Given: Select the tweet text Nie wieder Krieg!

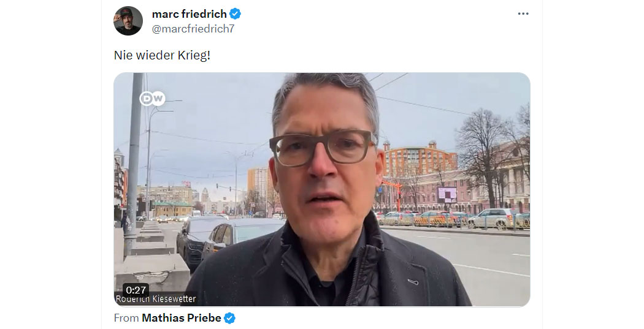Looking at the screenshot, I should coord(162,55).
